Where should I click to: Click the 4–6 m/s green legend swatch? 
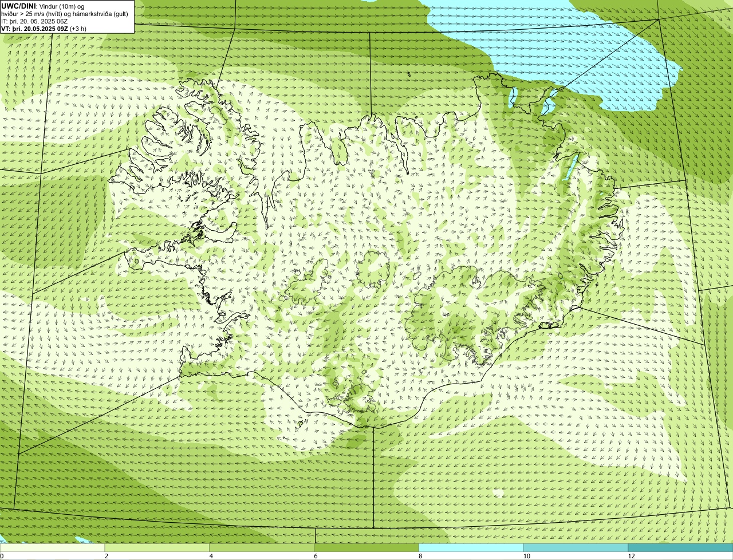click(x=262, y=548)
